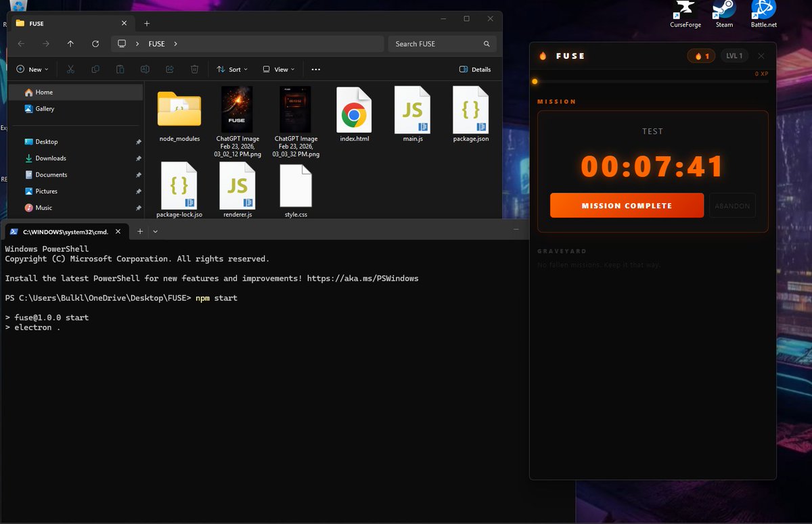Expand chevron after FUSE in address bar
This screenshot has height=524, width=812.
pyautogui.click(x=176, y=44)
